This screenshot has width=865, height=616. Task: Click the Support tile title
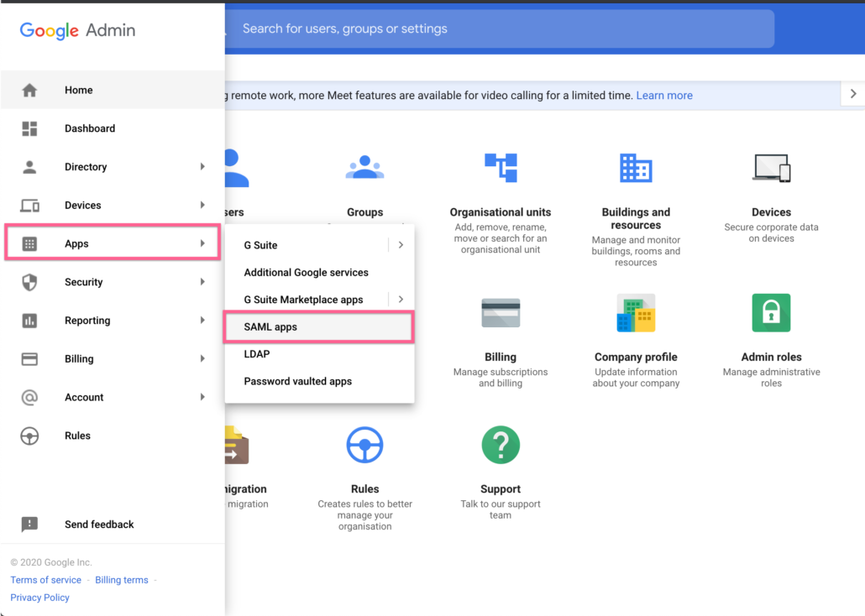[501, 489]
